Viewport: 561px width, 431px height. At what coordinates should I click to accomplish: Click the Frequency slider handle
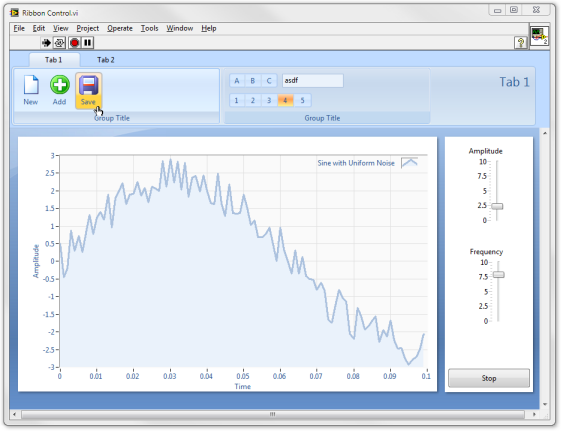tap(498, 275)
